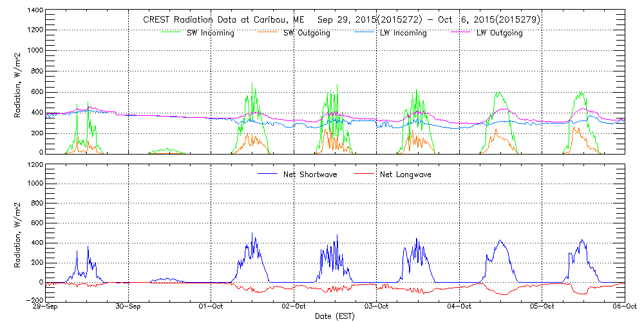
Task: Click the LW Incoming legend label
Action: 402,33
